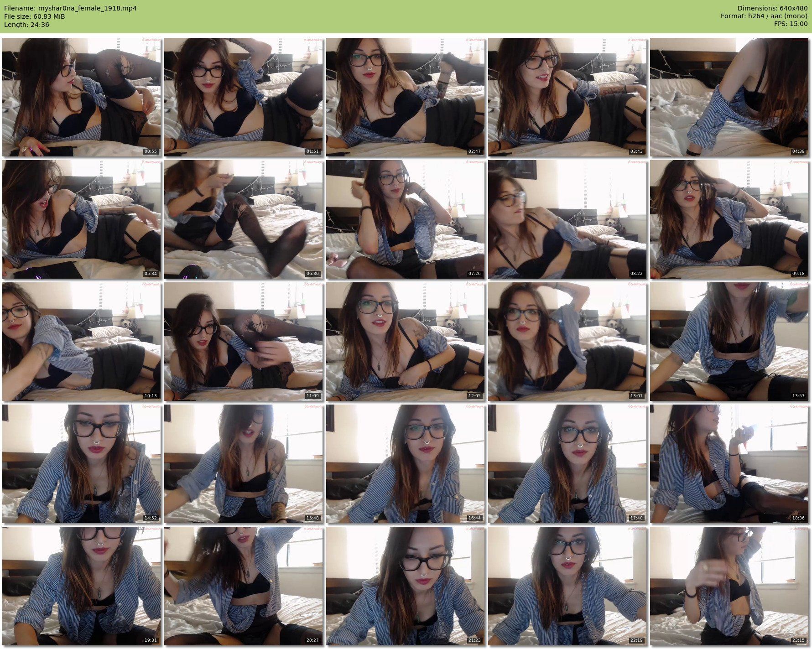Pick the 08:22 frame thumbnail

[x=567, y=219]
